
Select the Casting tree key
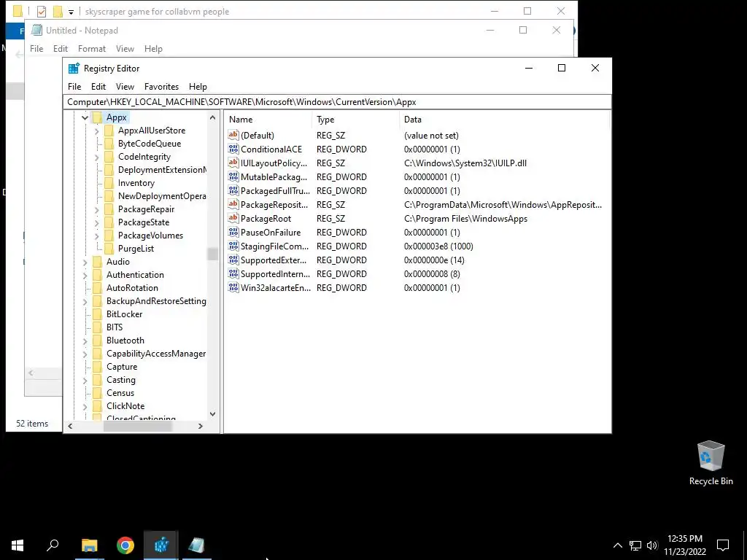[x=121, y=380]
